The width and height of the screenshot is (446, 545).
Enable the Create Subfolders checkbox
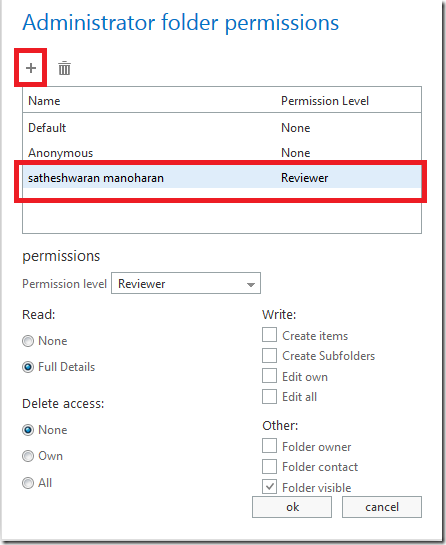[269, 356]
